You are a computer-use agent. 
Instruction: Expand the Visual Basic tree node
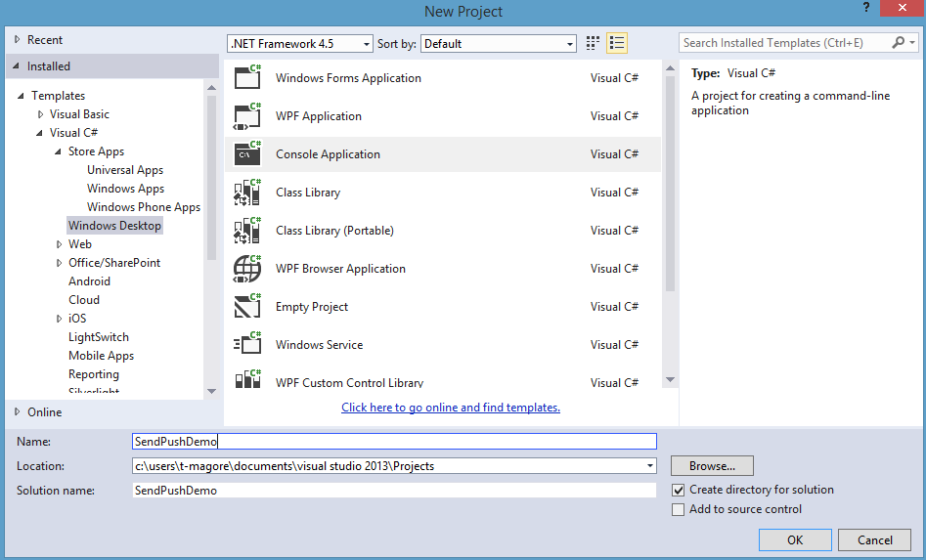[x=41, y=114]
